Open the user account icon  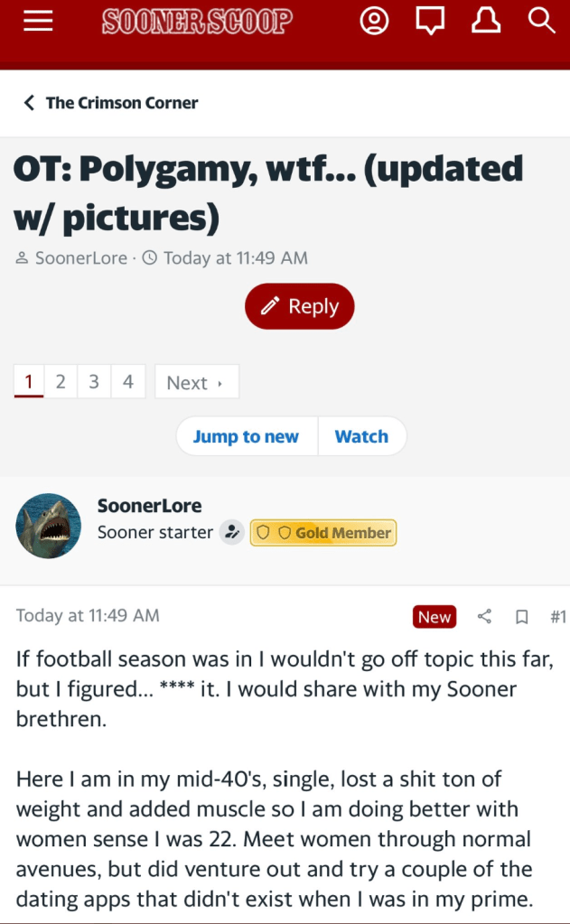pos(374,21)
